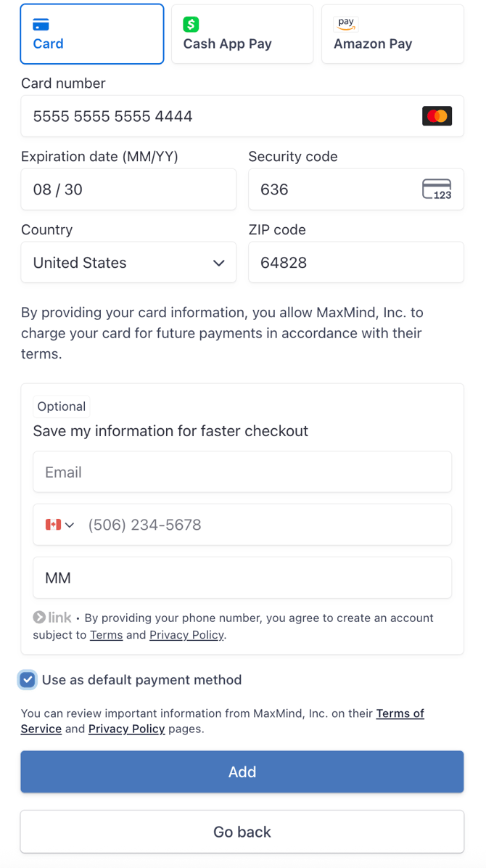Screen dimensions: 486x868
Task: Select the Cash App Pay tab
Action: pyautogui.click(x=242, y=34)
